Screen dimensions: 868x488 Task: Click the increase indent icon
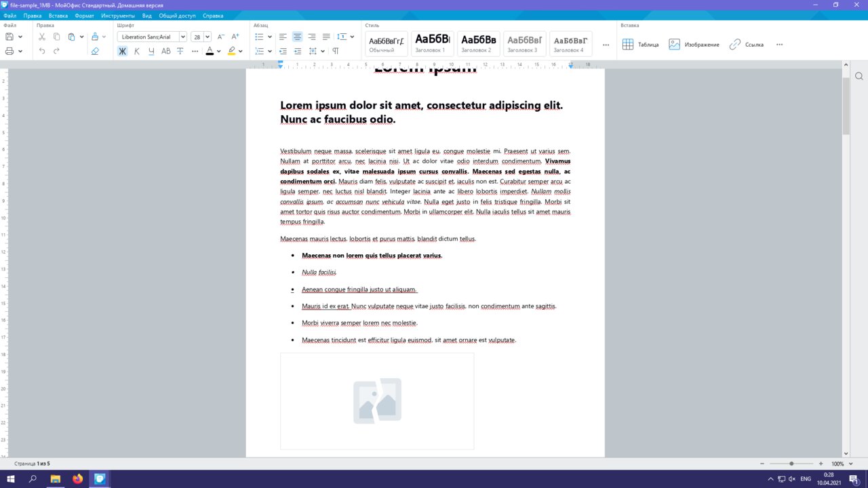297,51
